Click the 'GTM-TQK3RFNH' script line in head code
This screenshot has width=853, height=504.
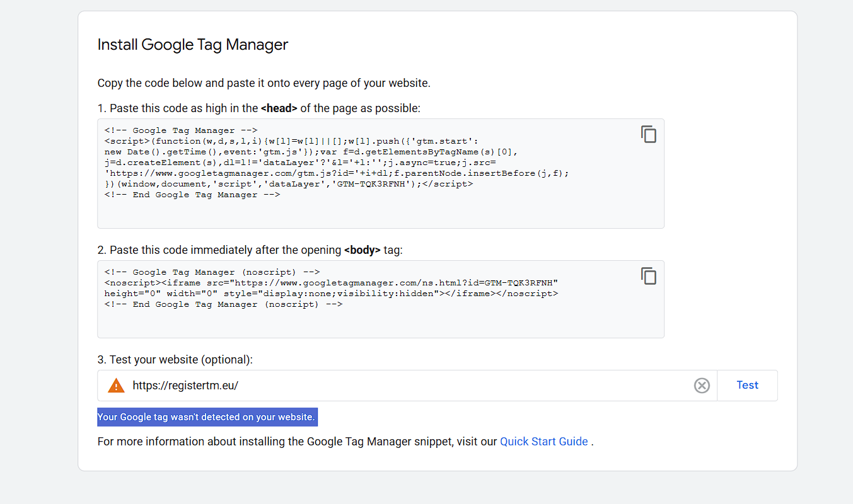pyautogui.click(x=289, y=184)
